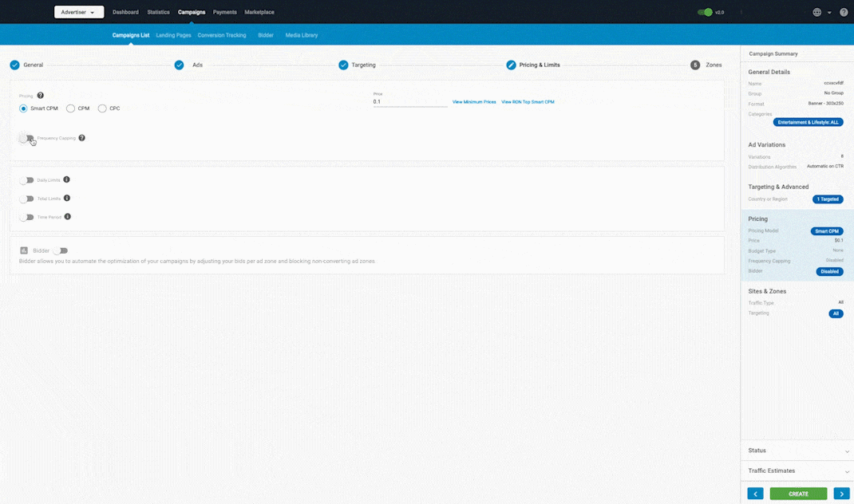Switch to the Conversion Tracking tab
The height and width of the screenshot is (504, 854).
coord(222,35)
